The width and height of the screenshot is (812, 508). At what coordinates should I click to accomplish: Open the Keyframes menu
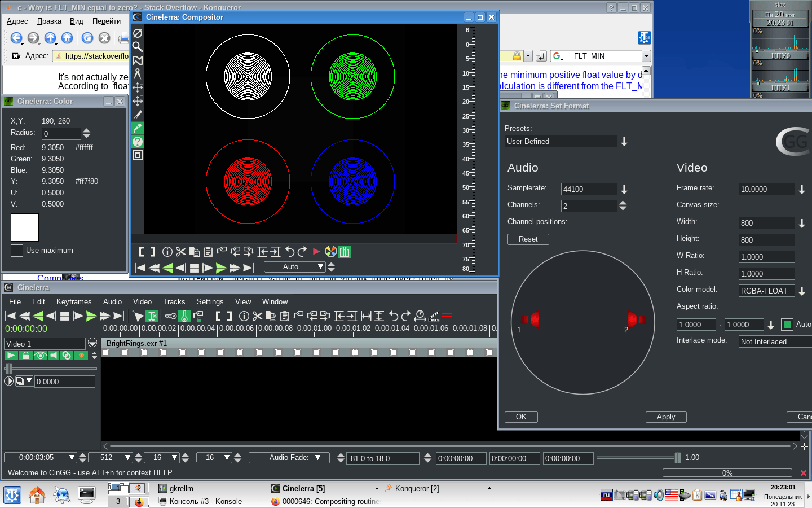pos(73,302)
